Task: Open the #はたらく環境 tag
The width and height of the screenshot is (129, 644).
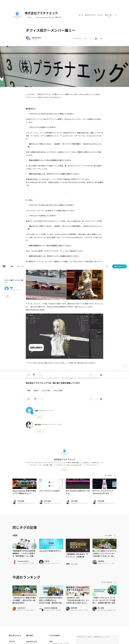Action: (58, 390)
